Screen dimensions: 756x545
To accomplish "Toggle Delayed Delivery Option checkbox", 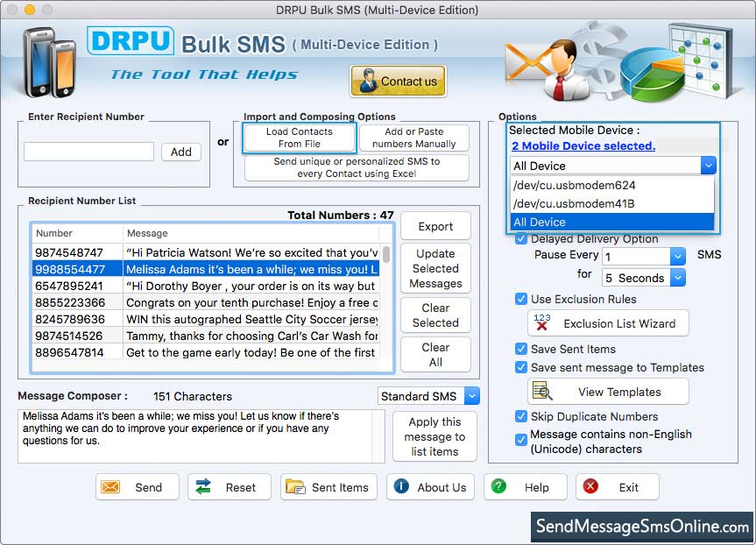I will click(520, 238).
